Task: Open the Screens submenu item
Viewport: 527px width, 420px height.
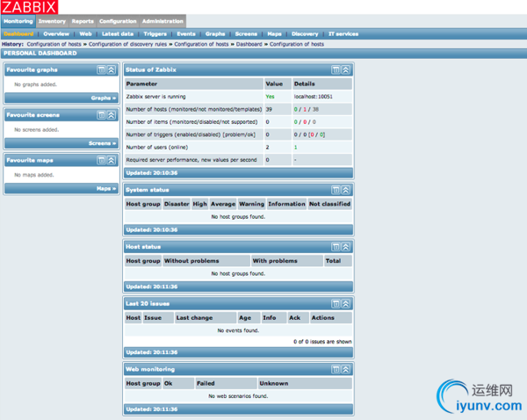Action: point(246,34)
